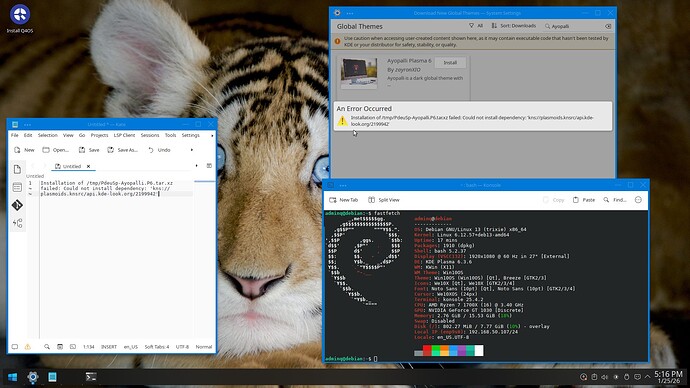Click New Tab in Konsole's toolbar
This screenshot has height=388, width=690.
(x=344, y=200)
